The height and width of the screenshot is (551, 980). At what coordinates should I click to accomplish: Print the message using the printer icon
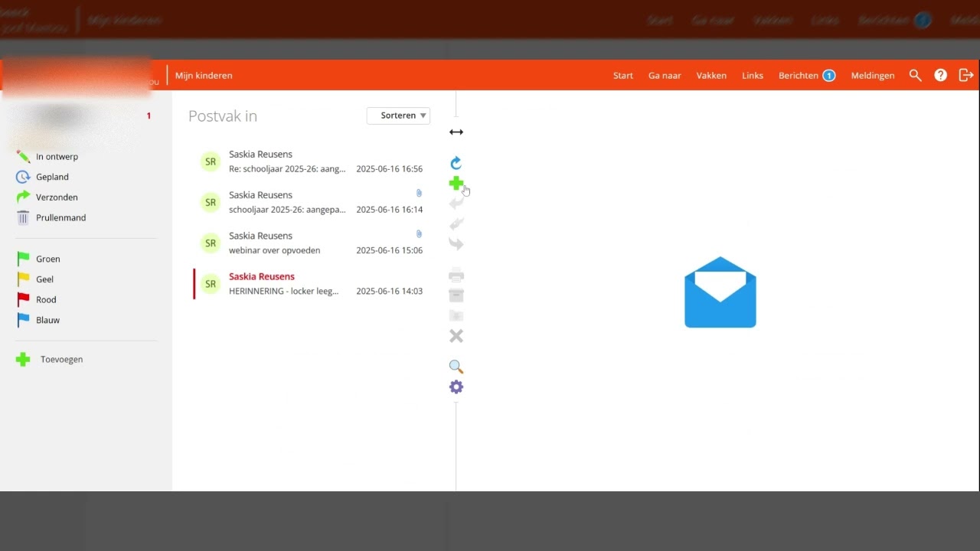[x=456, y=275]
